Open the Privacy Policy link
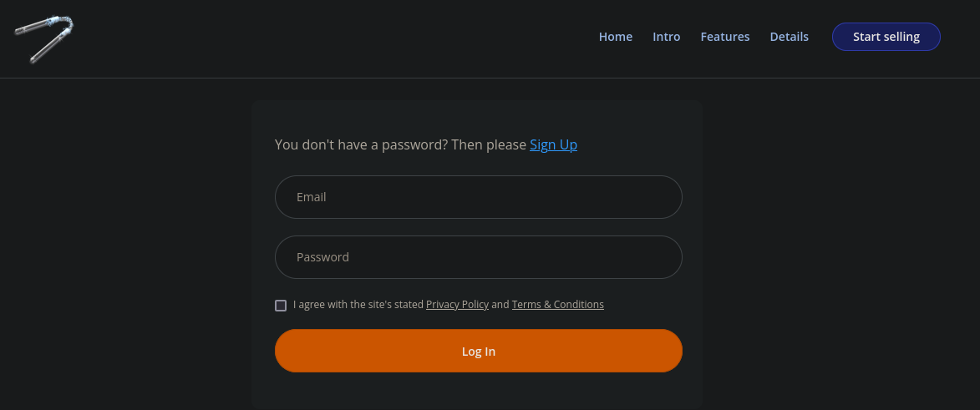Viewport: 980px width, 410px height. point(458,305)
